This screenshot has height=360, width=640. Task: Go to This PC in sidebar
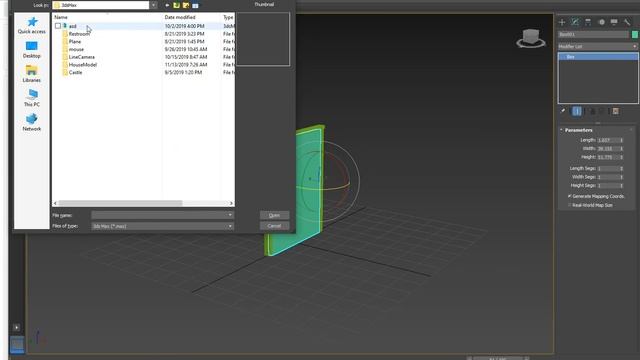[31, 98]
